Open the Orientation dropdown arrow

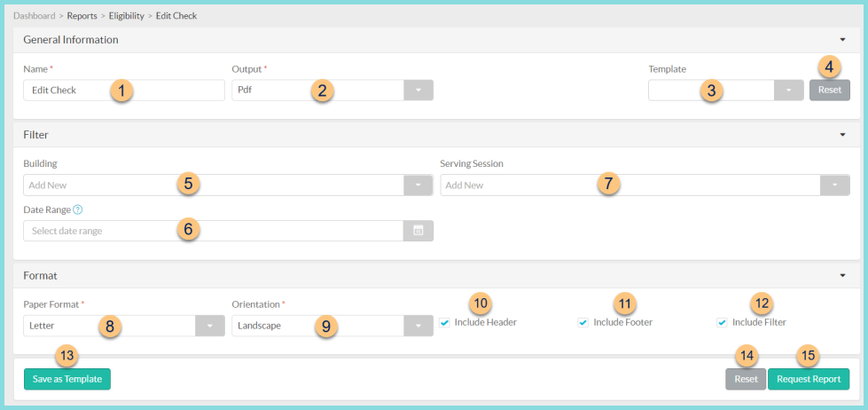pos(418,326)
